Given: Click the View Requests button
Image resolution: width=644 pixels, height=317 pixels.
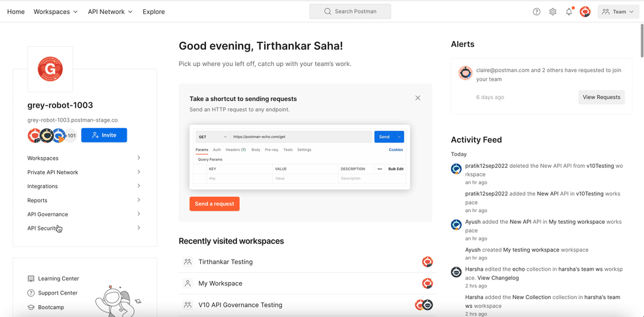Looking at the screenshot, I should coord(602,97).
